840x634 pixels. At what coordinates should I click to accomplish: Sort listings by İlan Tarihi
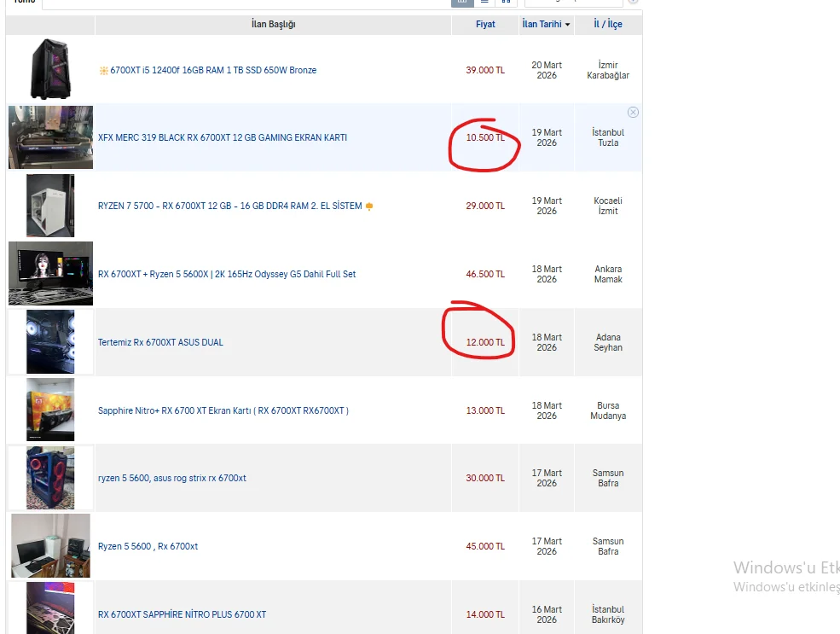coord(546,24)
